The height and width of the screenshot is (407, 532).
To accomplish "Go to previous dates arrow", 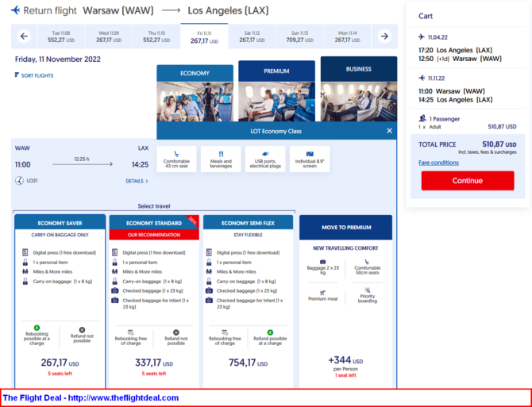I will [24, 36].
